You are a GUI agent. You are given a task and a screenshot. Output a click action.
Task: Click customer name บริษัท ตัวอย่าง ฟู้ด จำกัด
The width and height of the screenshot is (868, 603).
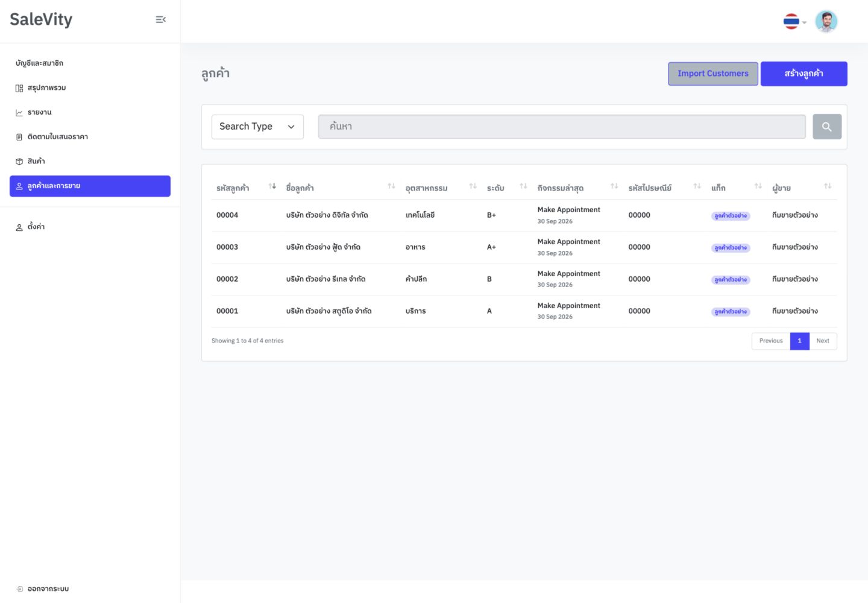click(x=324, y=247)
